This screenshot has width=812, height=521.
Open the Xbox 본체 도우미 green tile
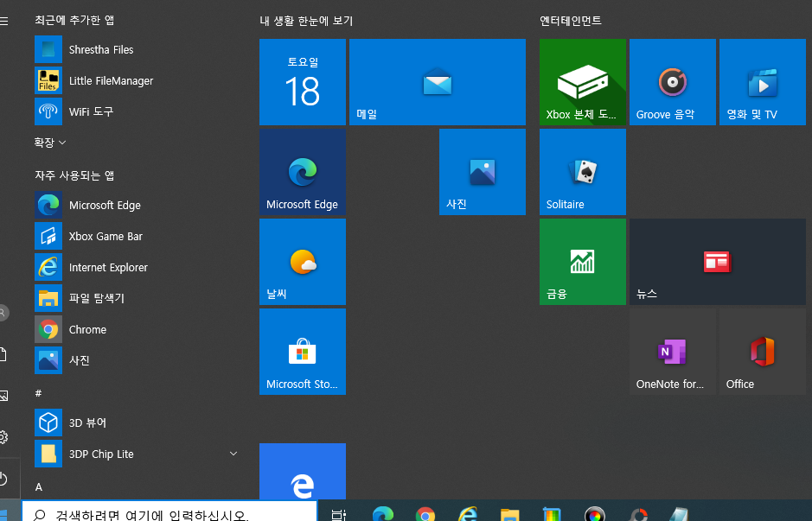583,82
